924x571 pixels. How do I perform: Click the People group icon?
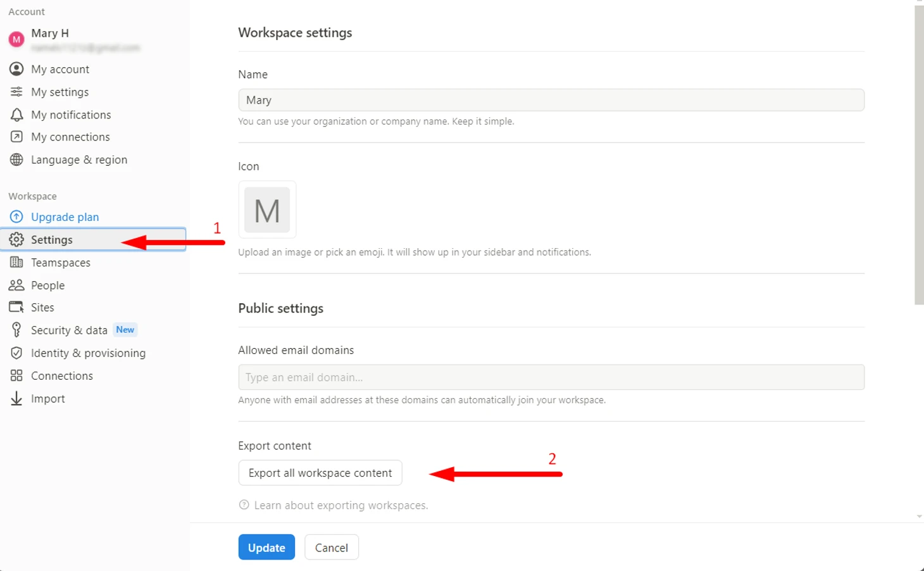(x=16, y=285)
